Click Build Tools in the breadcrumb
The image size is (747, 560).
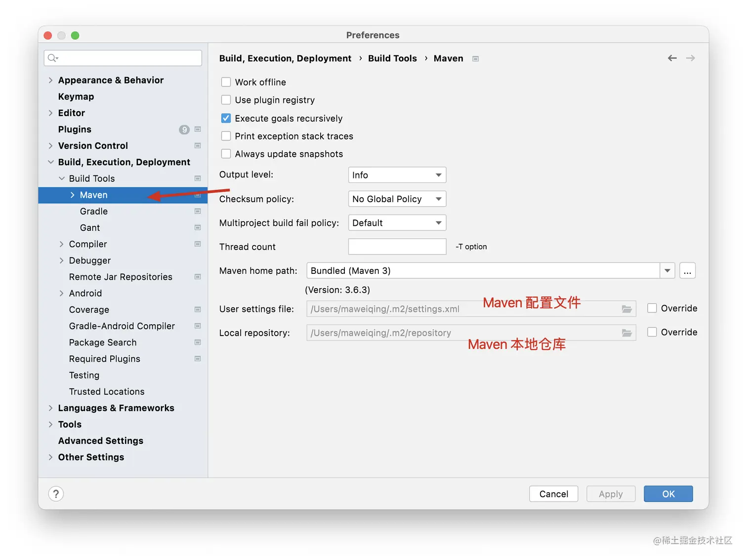392,58
